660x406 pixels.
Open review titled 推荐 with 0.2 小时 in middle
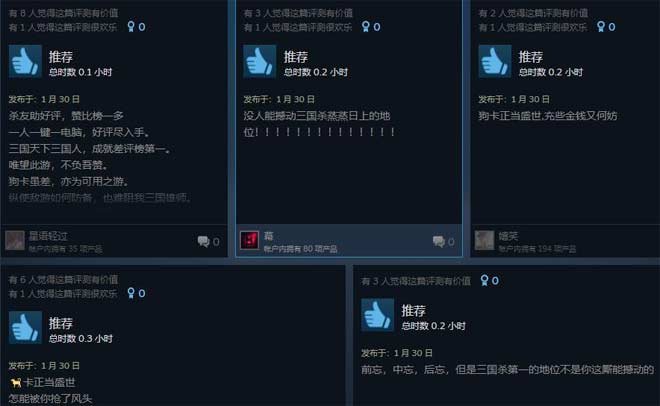click(295, 57)
